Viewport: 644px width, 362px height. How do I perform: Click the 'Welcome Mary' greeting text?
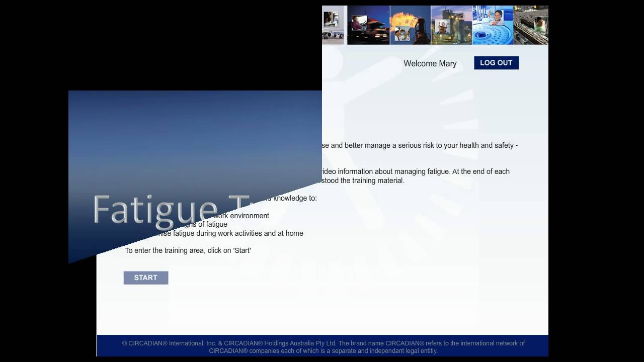coord(430,63)
